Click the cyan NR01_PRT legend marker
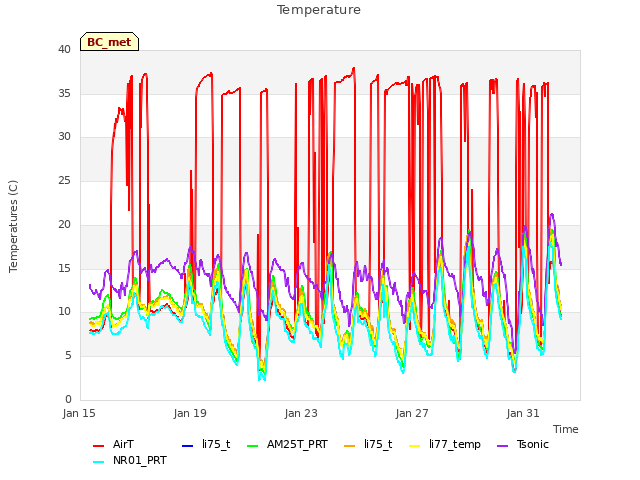The image size is (640, 480). (98, 461)
